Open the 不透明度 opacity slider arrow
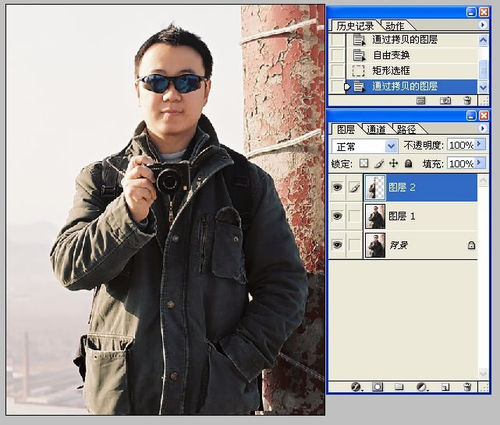Screen dimensions: 500x425 [x=480, y=144]
